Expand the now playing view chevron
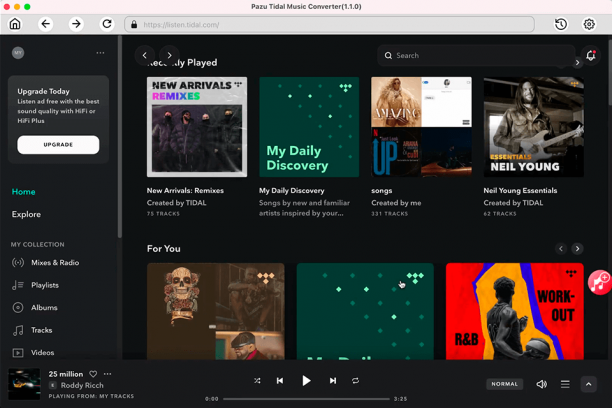612x408 pixels. point(589,384)
